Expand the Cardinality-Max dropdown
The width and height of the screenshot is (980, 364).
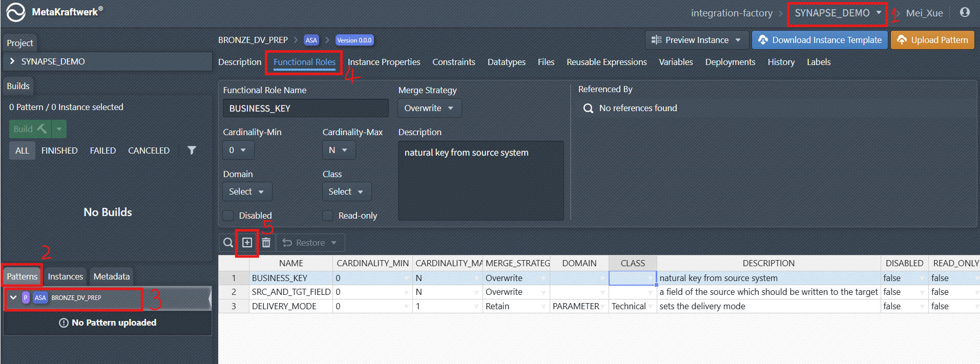click(x=338, y=150)
